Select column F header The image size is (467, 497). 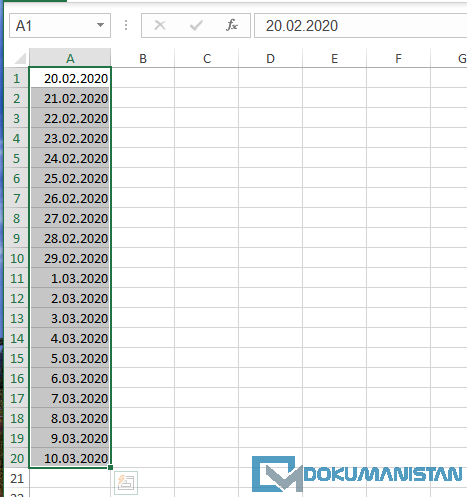(398, 58)
